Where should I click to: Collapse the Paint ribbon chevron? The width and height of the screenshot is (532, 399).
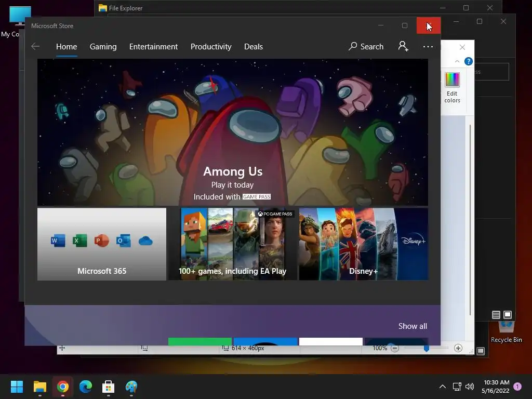pyautogui.click(x=457, y=61)
